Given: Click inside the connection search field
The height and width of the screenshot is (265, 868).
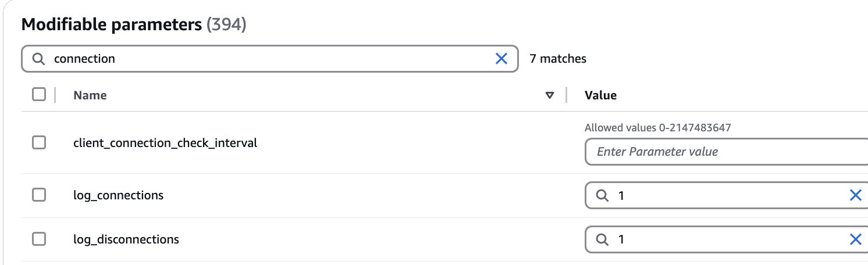Looking at the screenshot, I should [x=269, y=59].
